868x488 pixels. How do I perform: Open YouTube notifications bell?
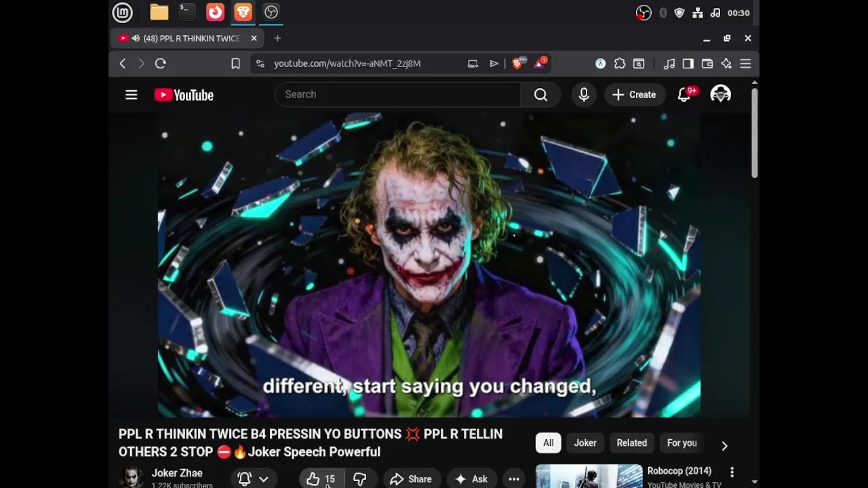pyautogui.click(x=684, y=95)
